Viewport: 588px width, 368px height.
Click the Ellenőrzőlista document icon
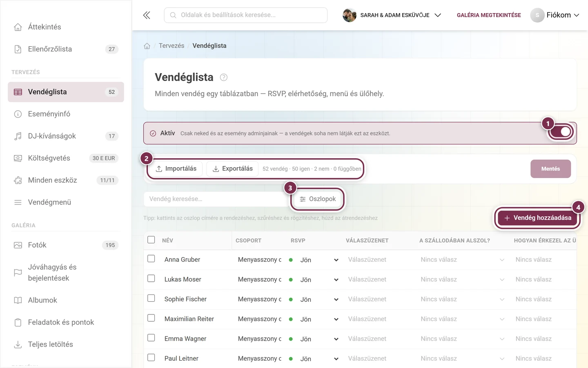coord(18,49)
